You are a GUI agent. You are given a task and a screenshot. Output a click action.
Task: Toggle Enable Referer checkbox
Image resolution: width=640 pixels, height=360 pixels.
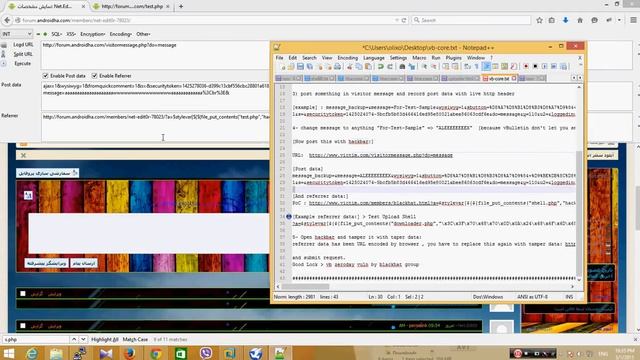click(94, 76)
